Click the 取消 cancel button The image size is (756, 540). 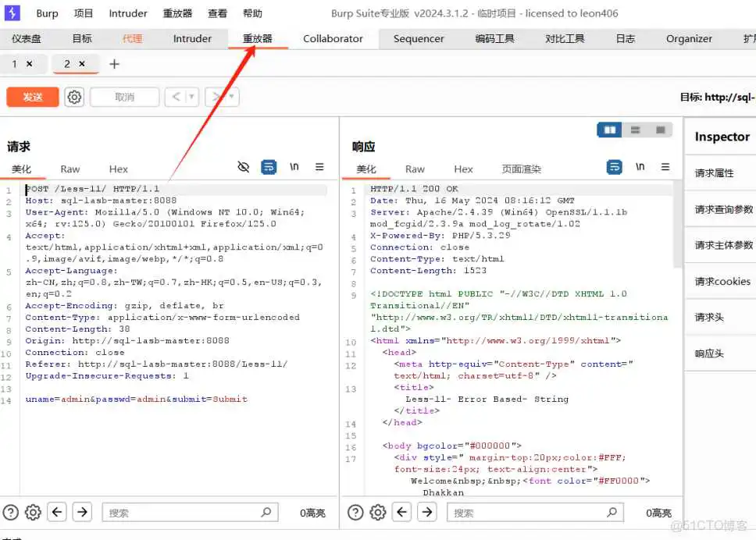pyautogui.click(x=124, y=98)
